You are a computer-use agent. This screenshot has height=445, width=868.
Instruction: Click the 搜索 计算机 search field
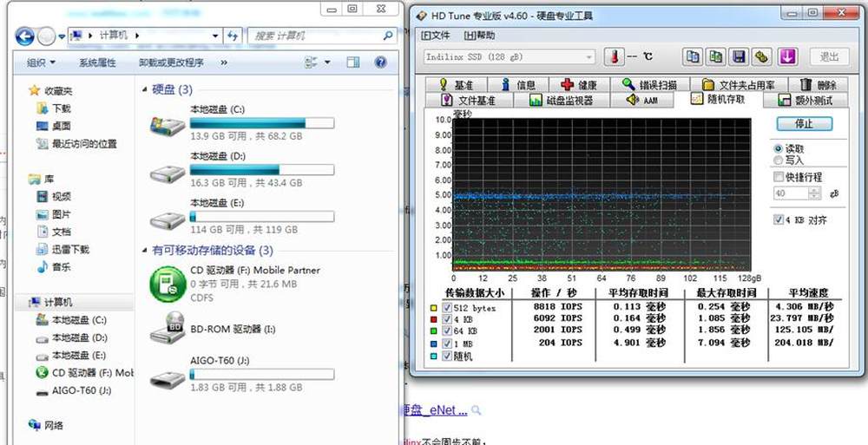[315, 36]
